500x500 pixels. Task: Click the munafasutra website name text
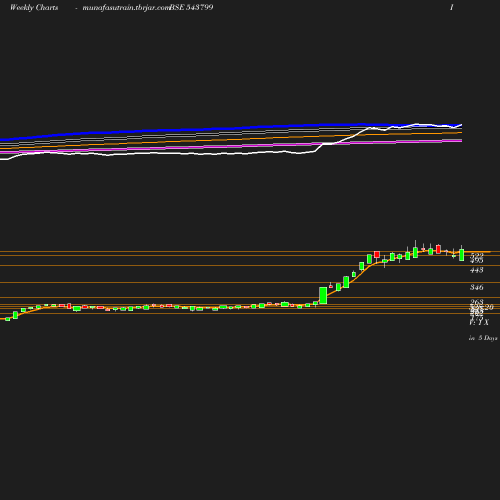[x=126, y=7]
